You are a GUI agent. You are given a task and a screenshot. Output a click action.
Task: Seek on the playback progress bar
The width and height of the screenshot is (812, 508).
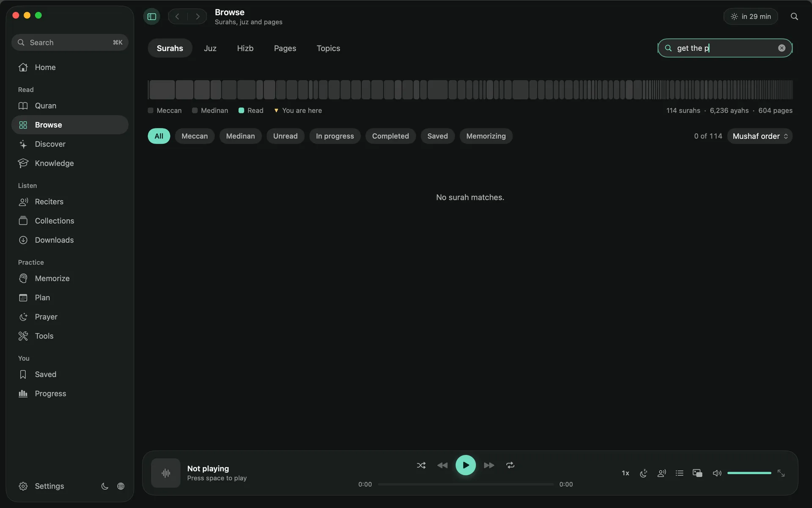[x=466, y=484]
